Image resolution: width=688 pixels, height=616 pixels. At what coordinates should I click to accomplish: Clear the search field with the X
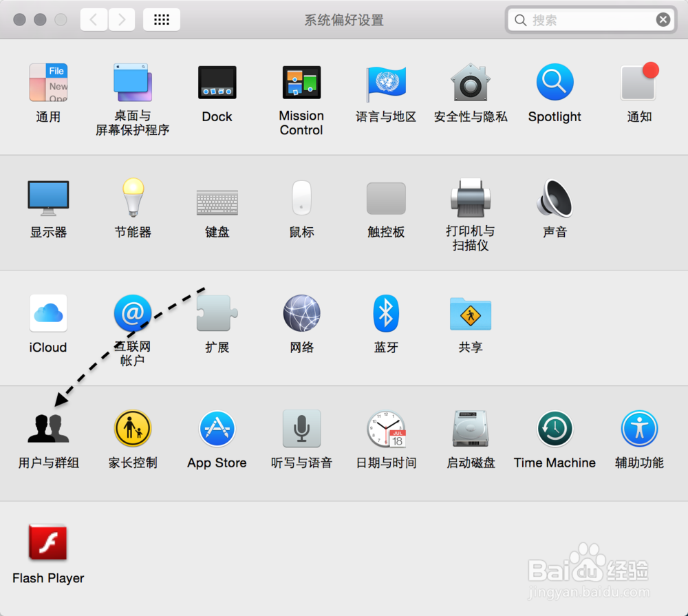(x=663, y=19)
